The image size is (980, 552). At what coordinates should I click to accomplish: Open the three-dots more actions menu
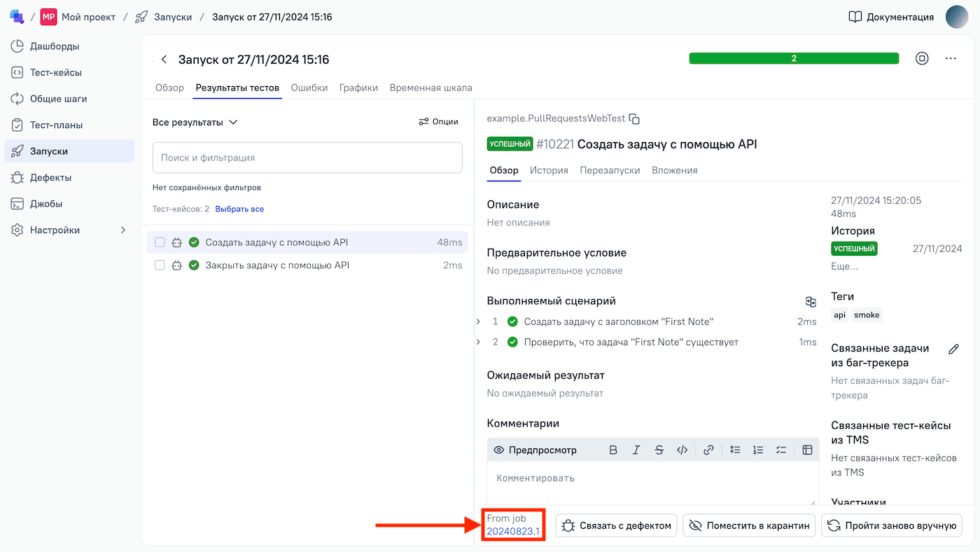950,59
